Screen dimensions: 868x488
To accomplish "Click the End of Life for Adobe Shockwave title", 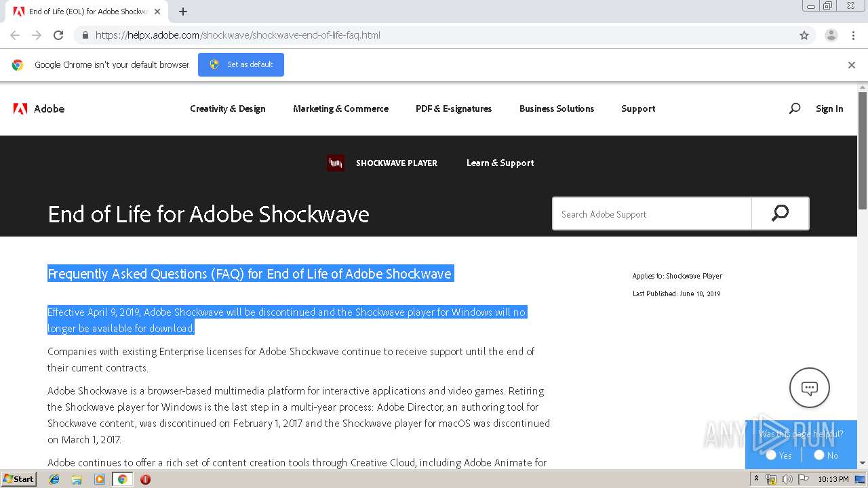I will (x=209, y=214).
